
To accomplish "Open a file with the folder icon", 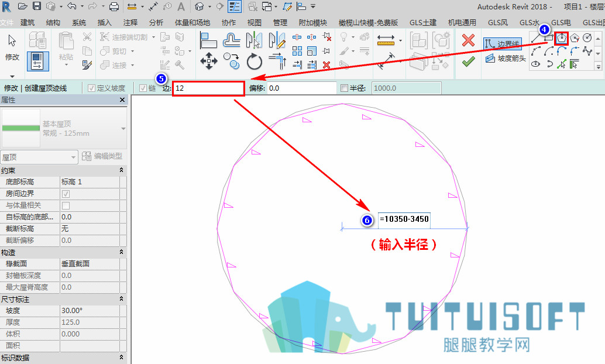I will (22, 6).
